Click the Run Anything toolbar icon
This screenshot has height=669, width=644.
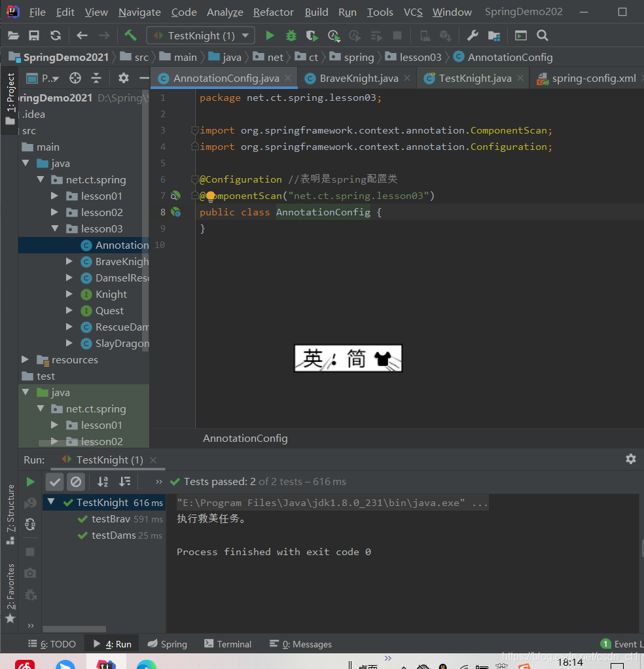coord(521,35)
